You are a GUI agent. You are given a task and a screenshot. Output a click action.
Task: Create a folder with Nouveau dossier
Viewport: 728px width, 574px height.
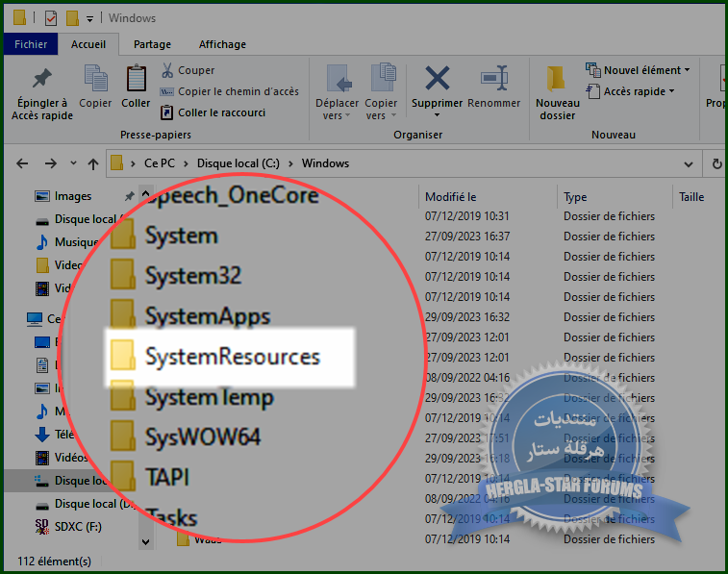[x=558, y=93]
